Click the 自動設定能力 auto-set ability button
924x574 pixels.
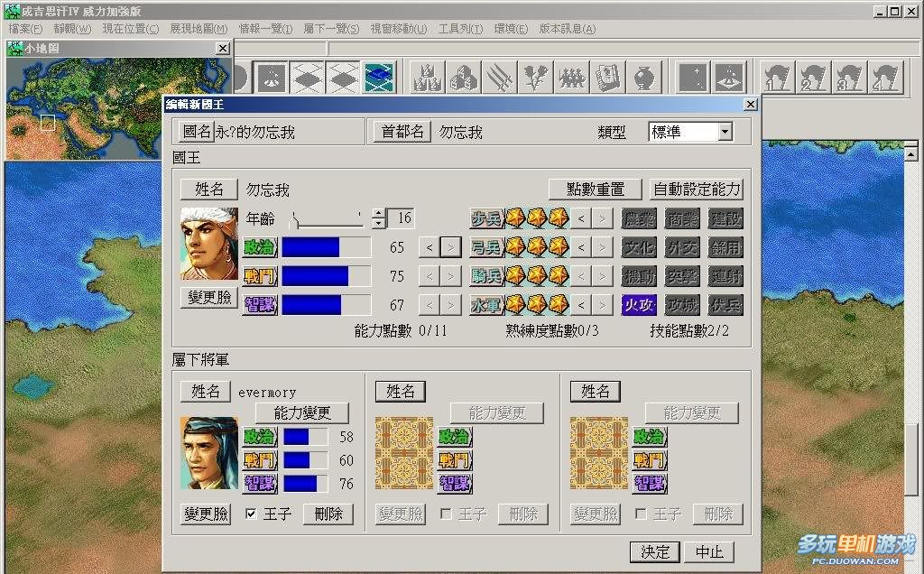click(697, 190)
